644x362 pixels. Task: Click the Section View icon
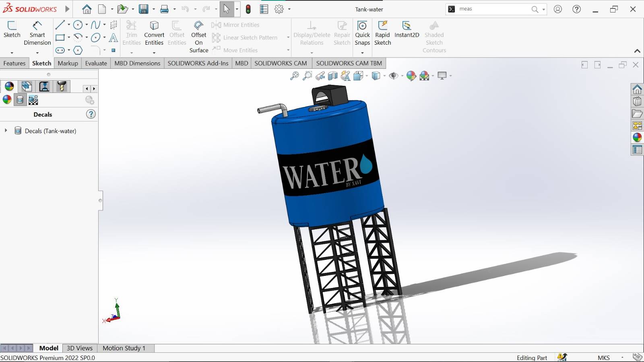333,76
